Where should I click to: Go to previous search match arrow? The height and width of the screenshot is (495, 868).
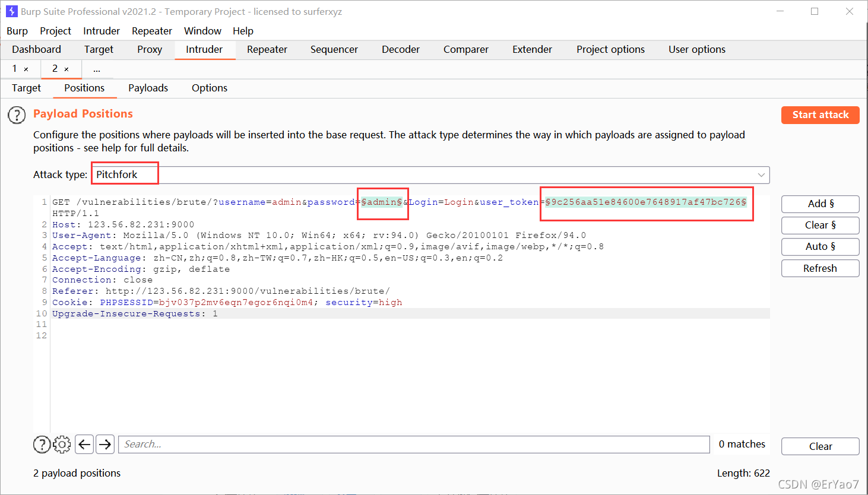coord(84,444)
